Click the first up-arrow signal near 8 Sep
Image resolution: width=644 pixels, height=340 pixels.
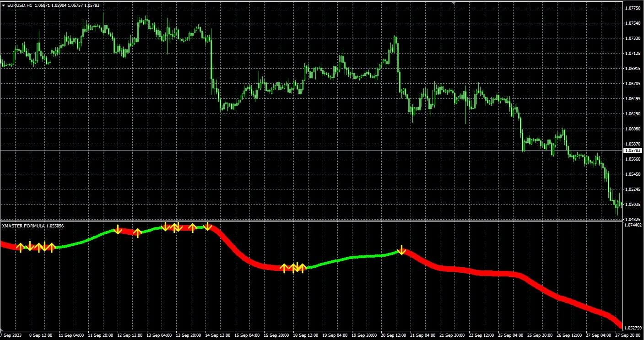[21, 247]
